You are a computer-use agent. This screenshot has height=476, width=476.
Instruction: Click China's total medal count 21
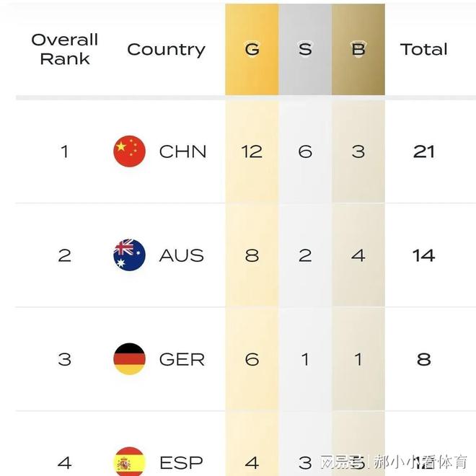[x=424, y=151]
